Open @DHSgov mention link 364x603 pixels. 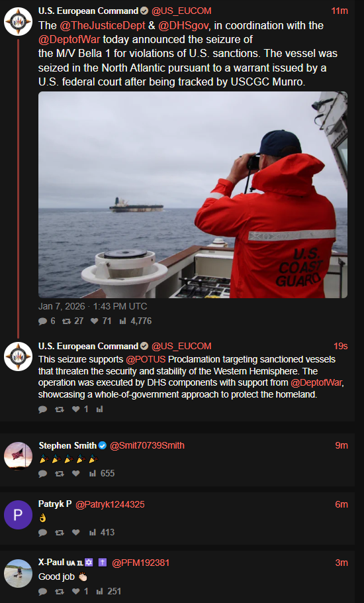click(183, 26)
